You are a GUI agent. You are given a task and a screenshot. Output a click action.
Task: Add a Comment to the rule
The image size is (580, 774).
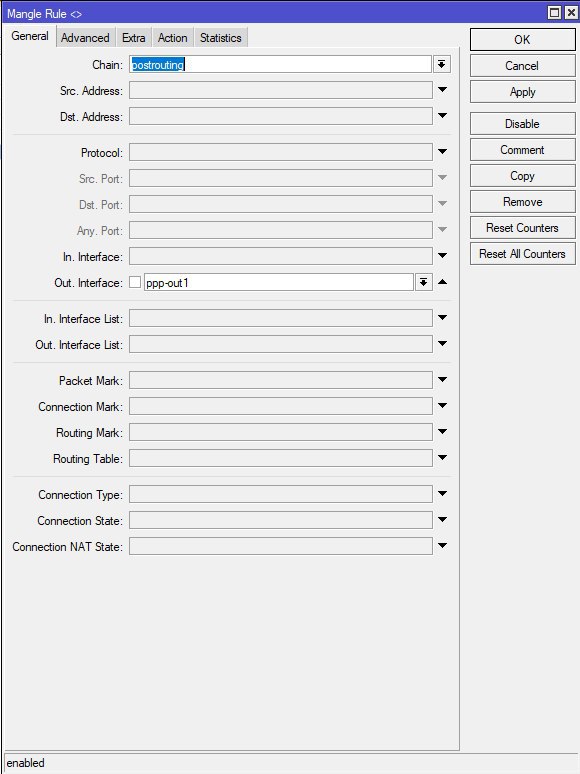[x=522, y=150]
